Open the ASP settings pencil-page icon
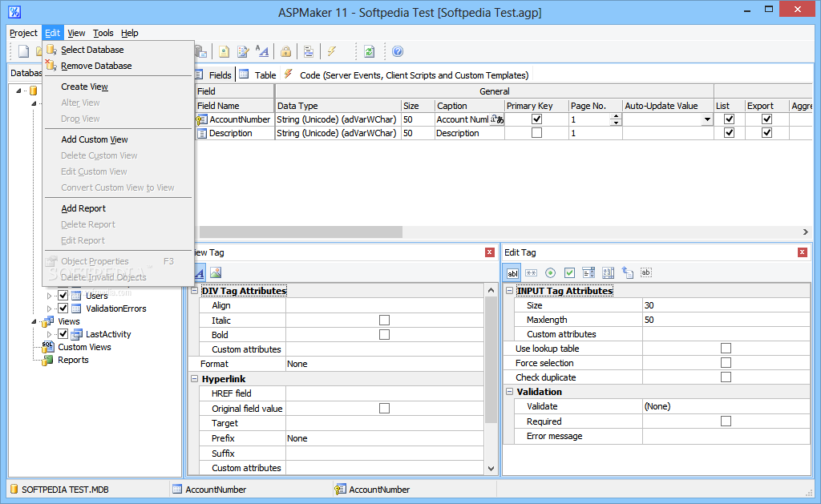The height and width of the screenshot is (504, 821). click(243, 51)
